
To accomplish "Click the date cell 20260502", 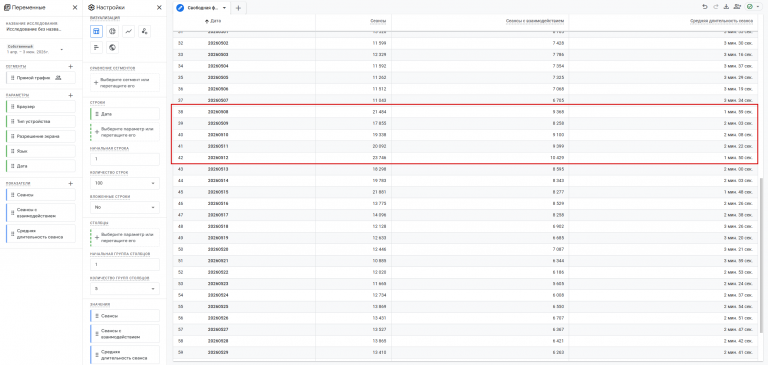I will click(218, 43).
